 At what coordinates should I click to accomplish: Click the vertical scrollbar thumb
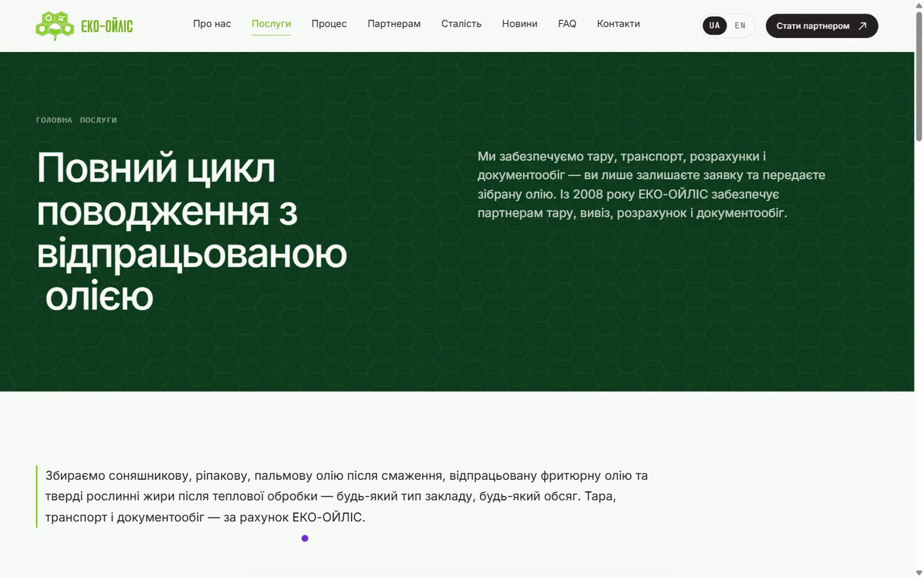pos(919,76)
